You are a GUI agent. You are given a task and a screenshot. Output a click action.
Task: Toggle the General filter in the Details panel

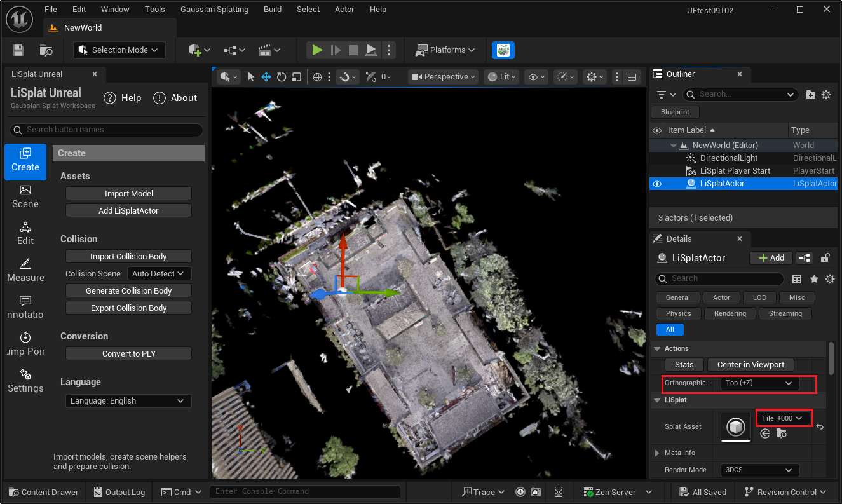click(678, 297)
